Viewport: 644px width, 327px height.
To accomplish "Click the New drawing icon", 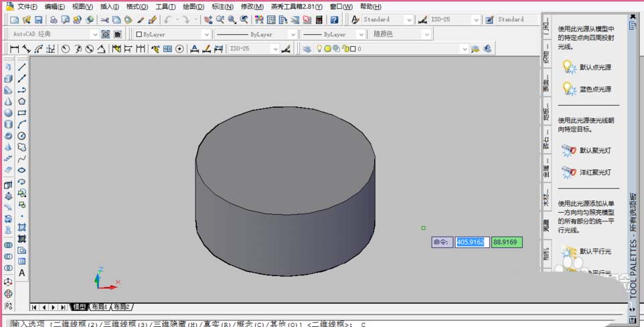I will click(x=14, y=19).
